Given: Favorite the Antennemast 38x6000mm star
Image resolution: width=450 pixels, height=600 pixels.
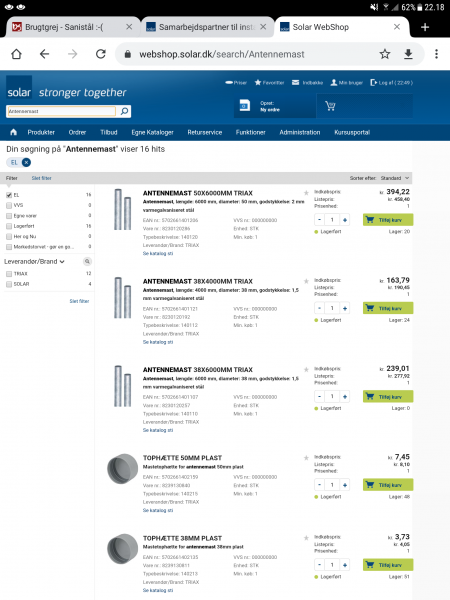Looking at the screenshot, I should (306, 370).
